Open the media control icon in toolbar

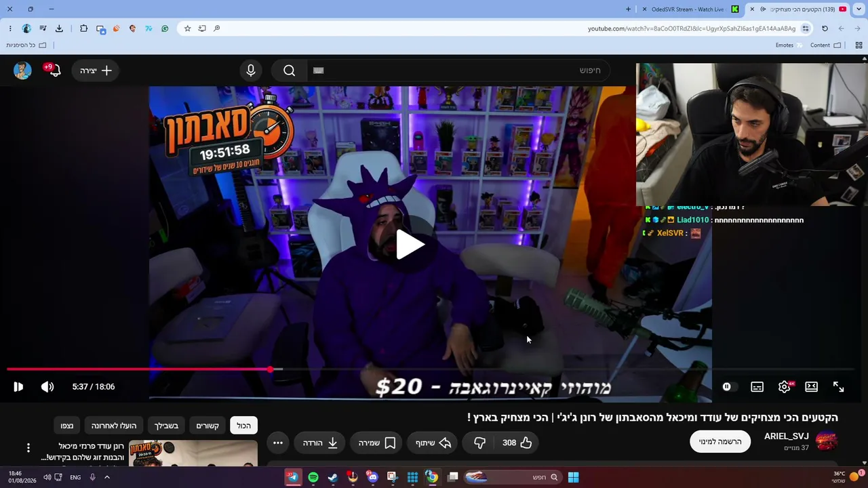tap(43, 28)
